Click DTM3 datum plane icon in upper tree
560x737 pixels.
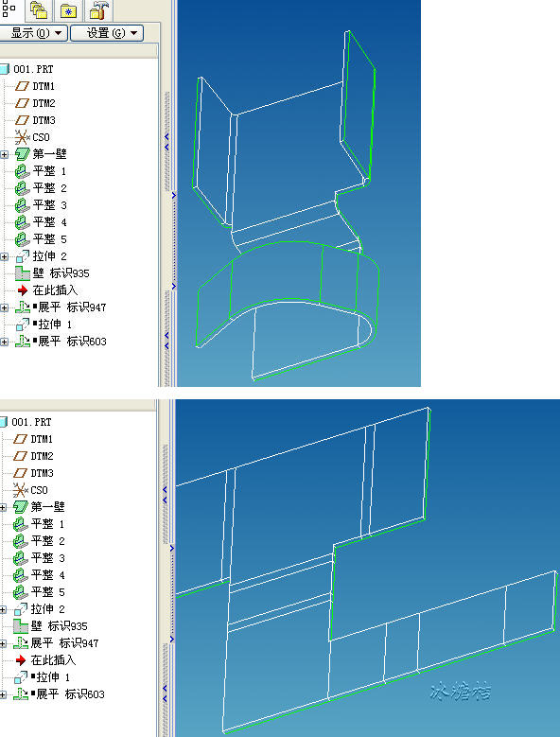coord(22,120)
